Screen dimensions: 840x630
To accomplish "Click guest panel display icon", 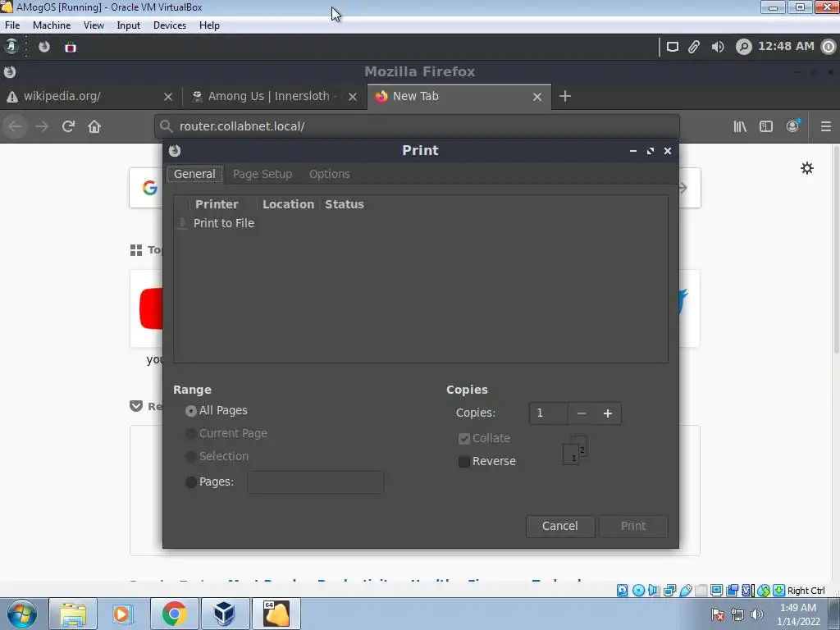I will coord(672,47).
